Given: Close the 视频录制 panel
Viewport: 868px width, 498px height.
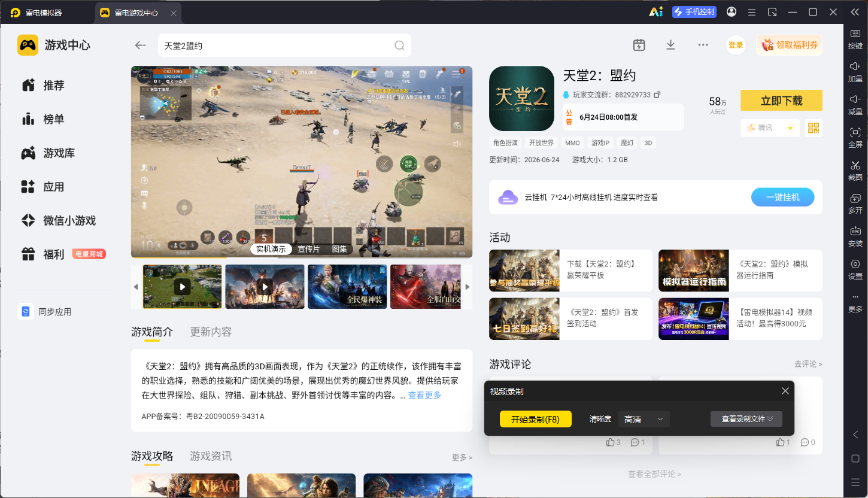Looking at the screenshot, I should pos(785,391).
